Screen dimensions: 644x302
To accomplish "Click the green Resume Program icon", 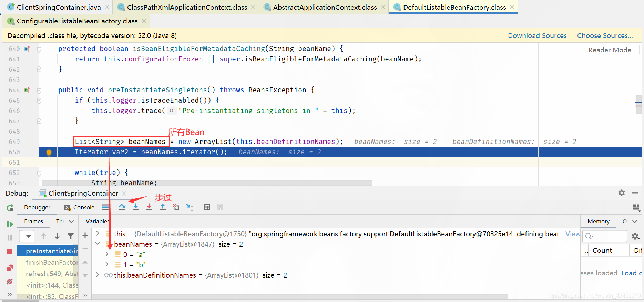I will [10, 224].
